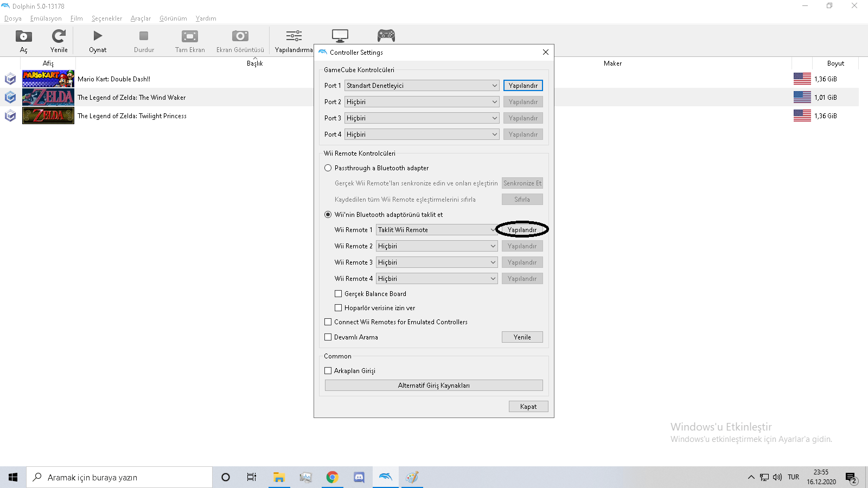Open Emülasyon menu
868x488 pixels.
46,18
